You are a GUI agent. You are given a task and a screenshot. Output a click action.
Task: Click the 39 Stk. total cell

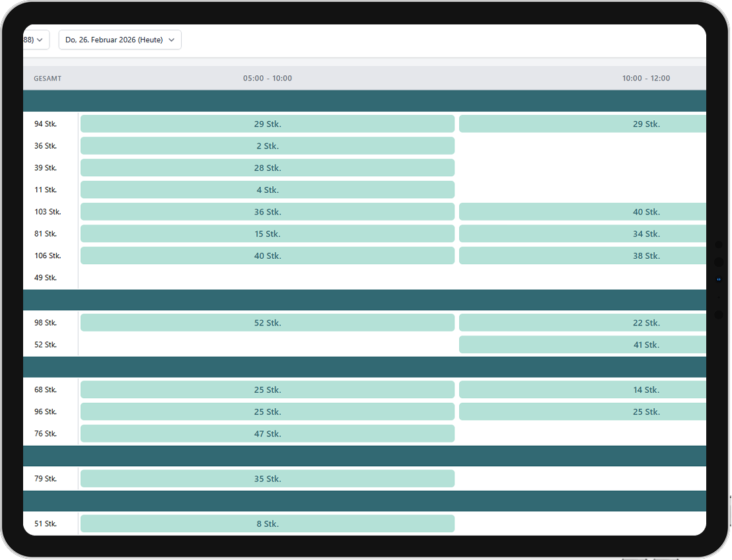[46, 168]
